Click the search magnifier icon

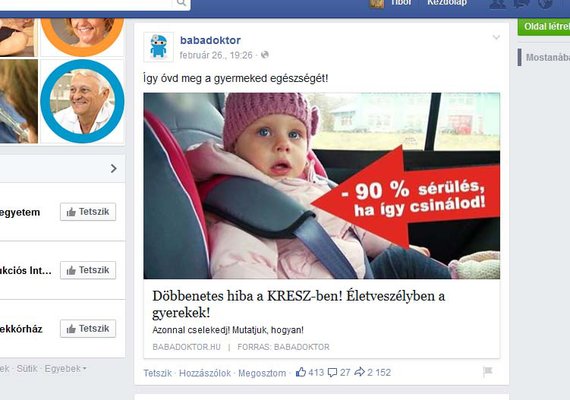(181, 3)
